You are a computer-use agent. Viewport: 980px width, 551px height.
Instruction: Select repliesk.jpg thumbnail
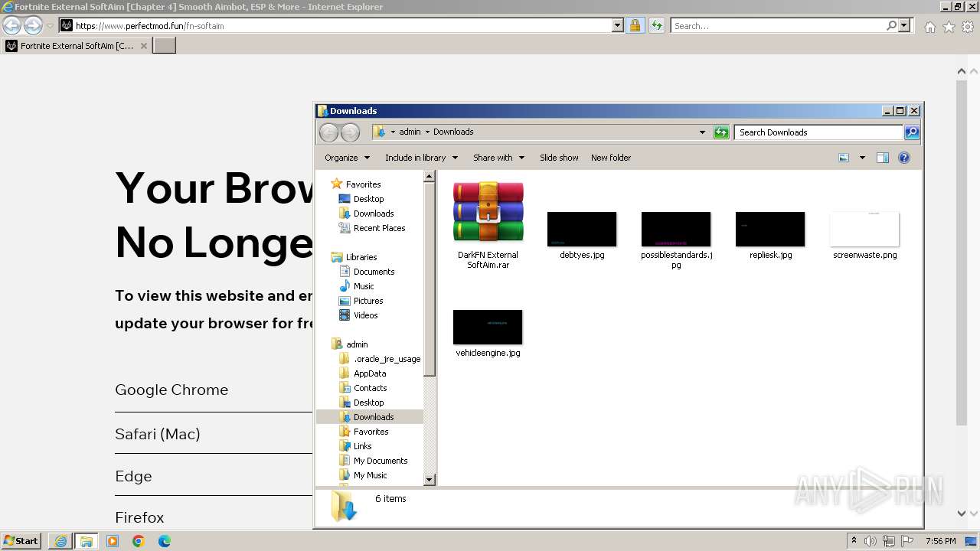[x=770, y=230]
